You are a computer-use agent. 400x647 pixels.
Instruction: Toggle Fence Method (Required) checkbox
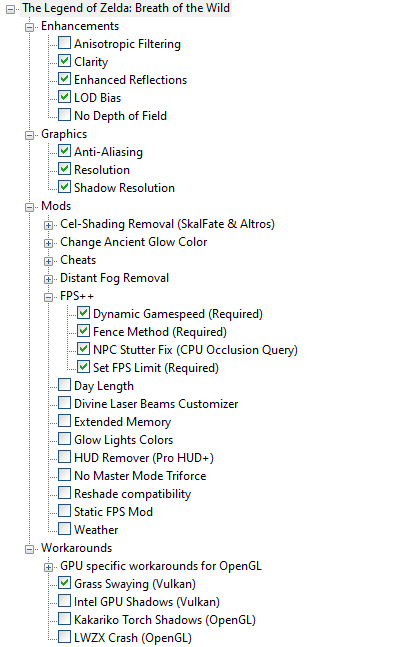click(x=83, y=331)
